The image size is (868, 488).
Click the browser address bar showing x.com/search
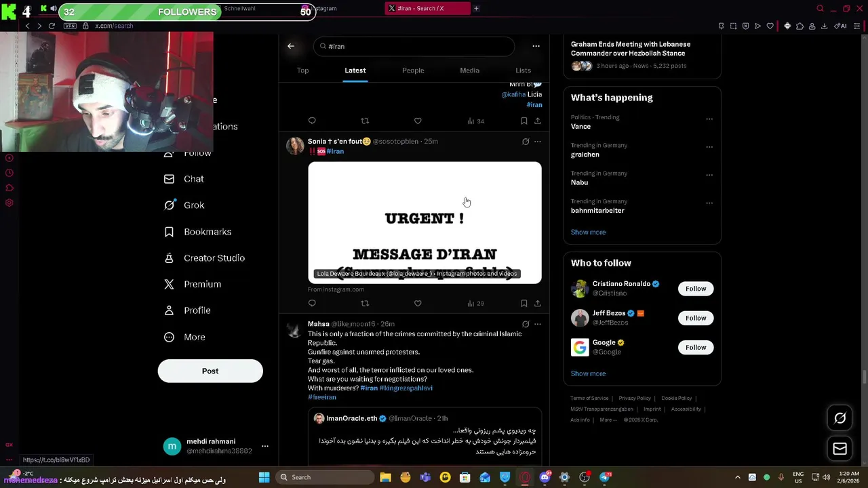114,26
